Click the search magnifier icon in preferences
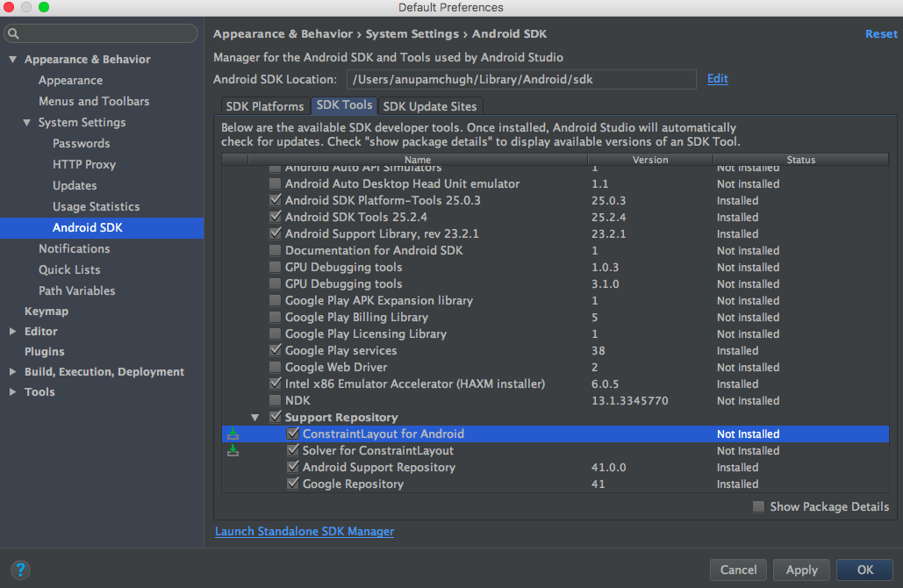This screenshot has width=903, height=588. (x=13, y=34)
